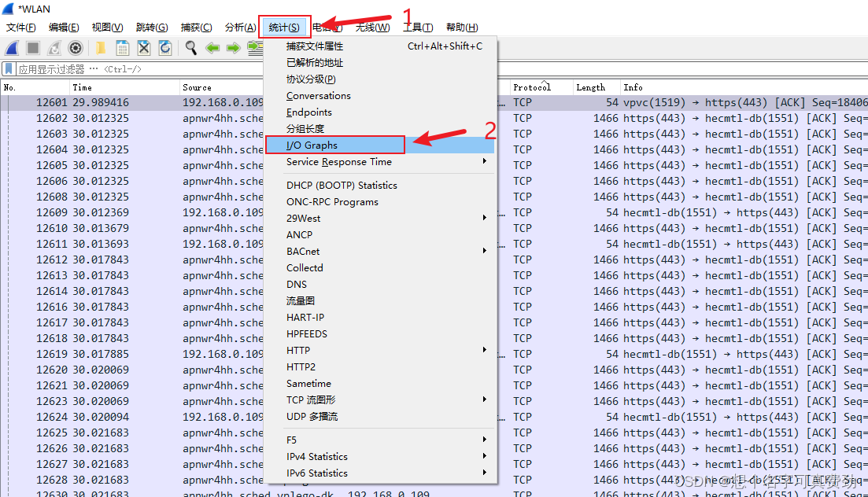Restart the current capture
This screenshot has height=497, width=868.
[54, 48]
